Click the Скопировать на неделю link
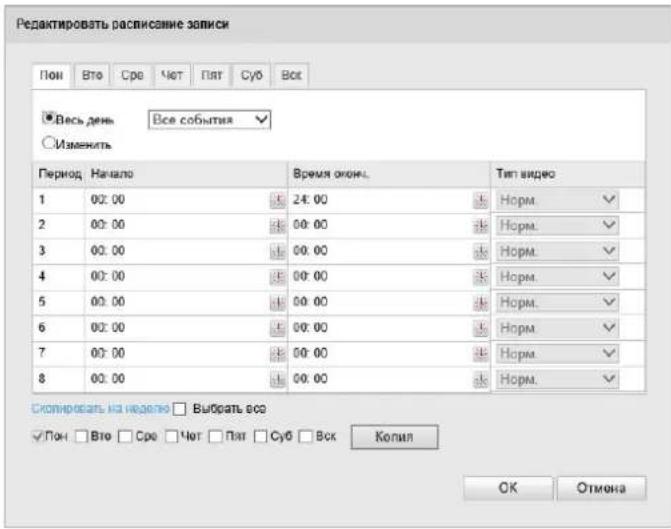671x529 pixels. point(101,409)
